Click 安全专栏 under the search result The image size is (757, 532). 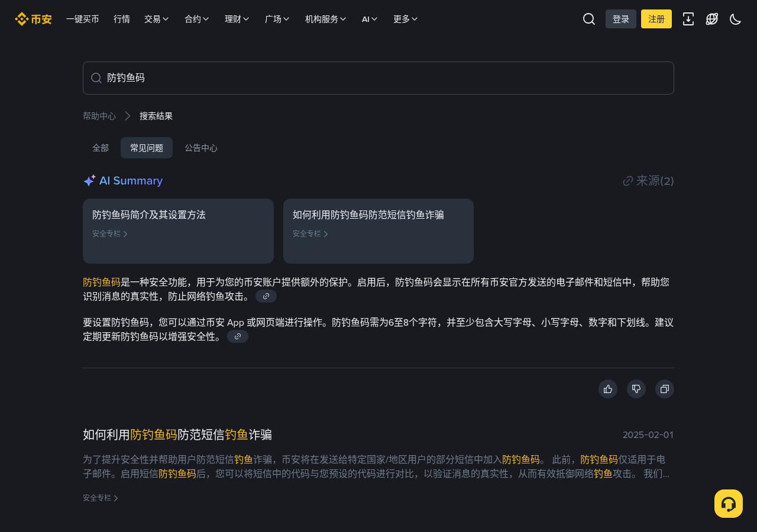tap(101, 498)
